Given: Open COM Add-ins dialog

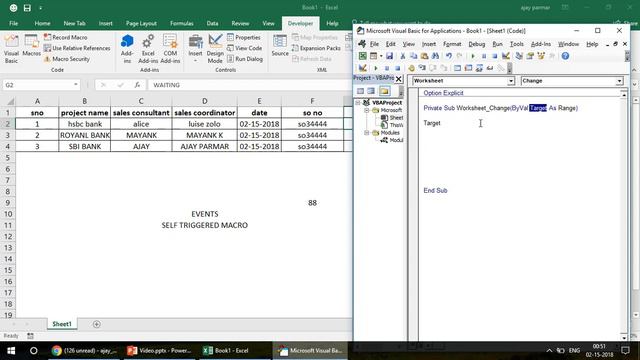Looking at the screenshot, I should (170, 49).
